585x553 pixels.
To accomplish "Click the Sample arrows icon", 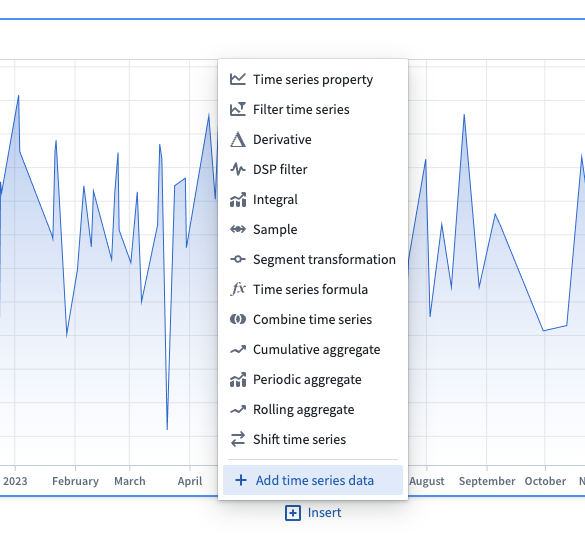I will (238, 229).
